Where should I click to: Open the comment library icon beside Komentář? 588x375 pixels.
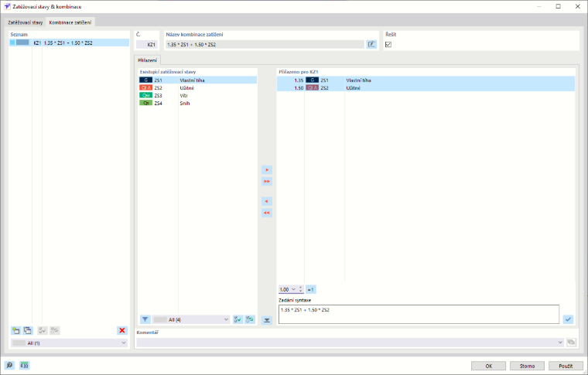point(571,343)
